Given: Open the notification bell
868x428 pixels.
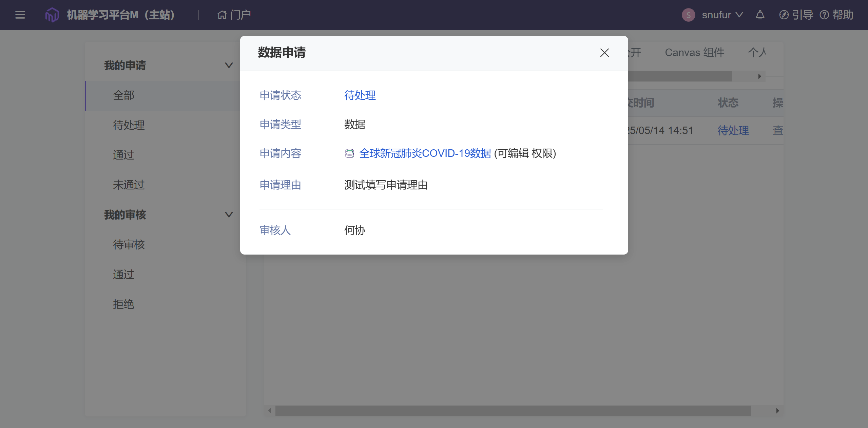Looking at the screenshot, I should tap(760, 15).
